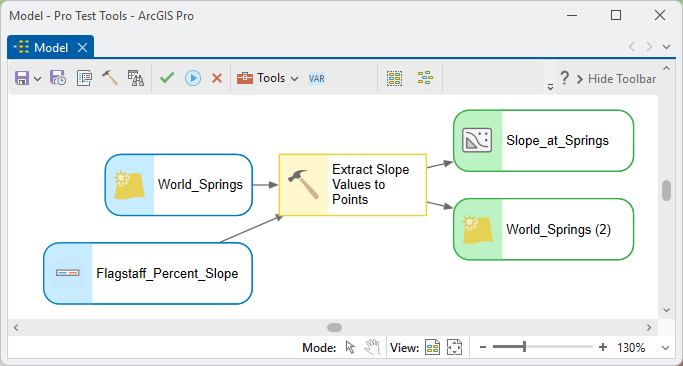Click the hammer icon in tool element
Screen dimensions: 683x366
click(x=304, y=185)
